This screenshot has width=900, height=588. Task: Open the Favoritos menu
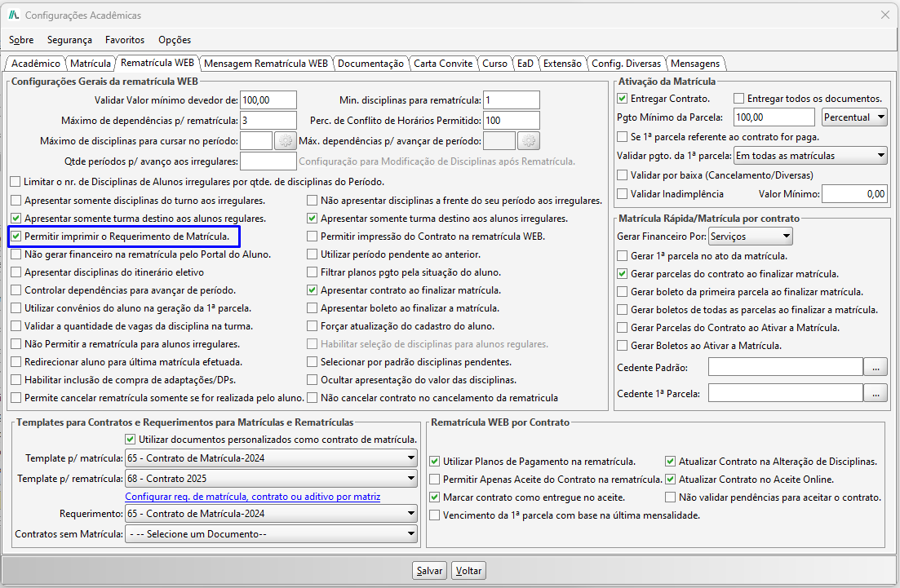pyautogui.click(x=125, y=40)
